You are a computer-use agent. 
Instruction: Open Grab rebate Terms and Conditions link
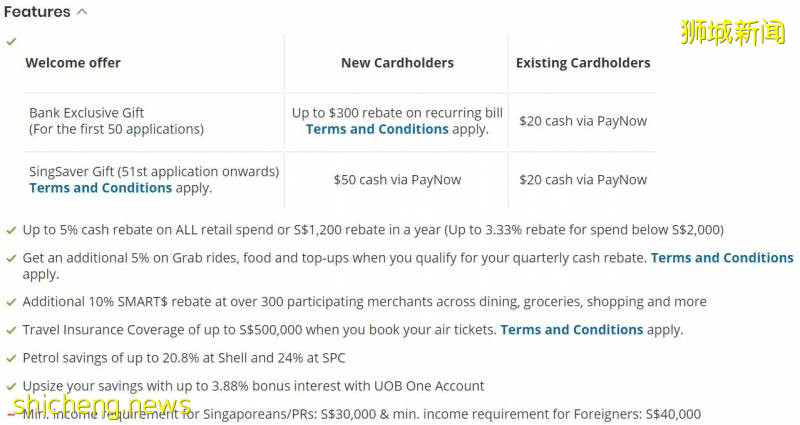(x=721, y=257)
